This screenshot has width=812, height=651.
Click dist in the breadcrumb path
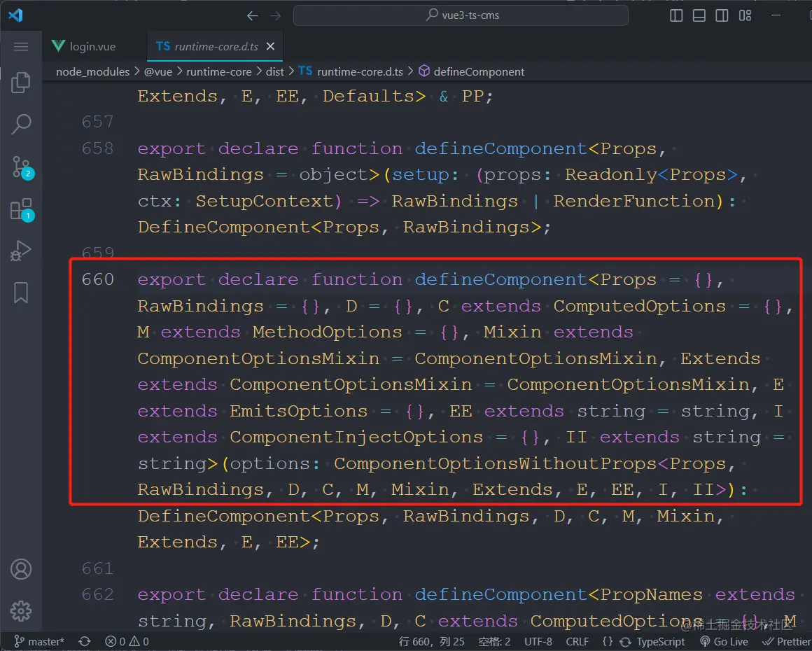point(275,71)
